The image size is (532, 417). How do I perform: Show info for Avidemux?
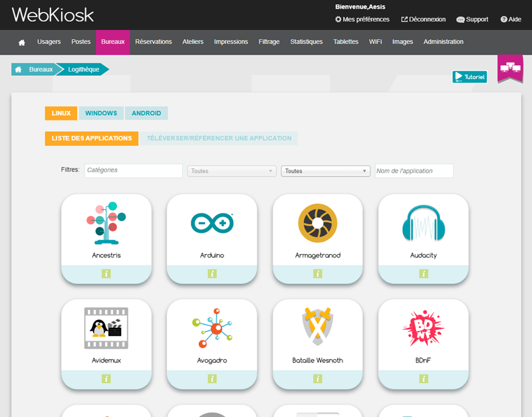click(x=106, y=378)
